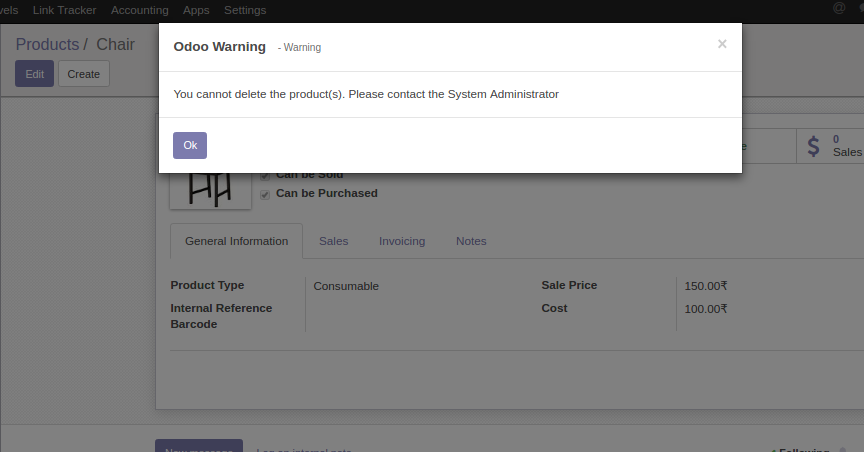Click the Create button
Screen dimensions: 864x452
(84, 74)
